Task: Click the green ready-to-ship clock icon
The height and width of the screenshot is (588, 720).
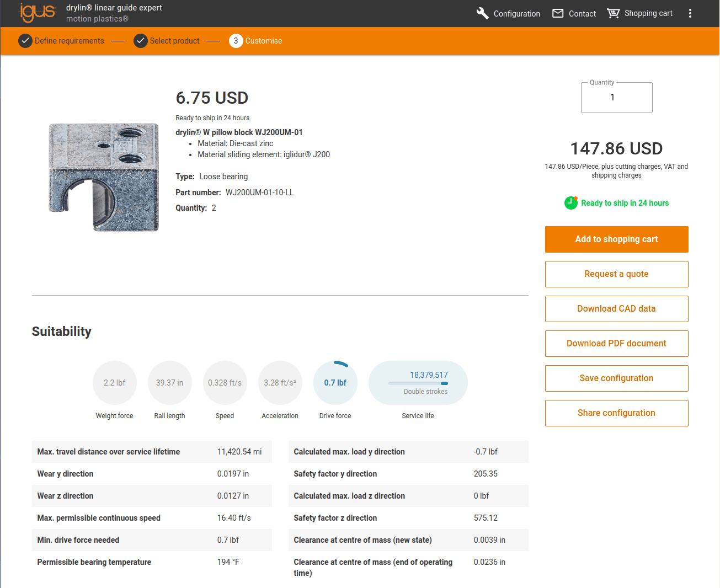Action: click(x=571, y=203)
